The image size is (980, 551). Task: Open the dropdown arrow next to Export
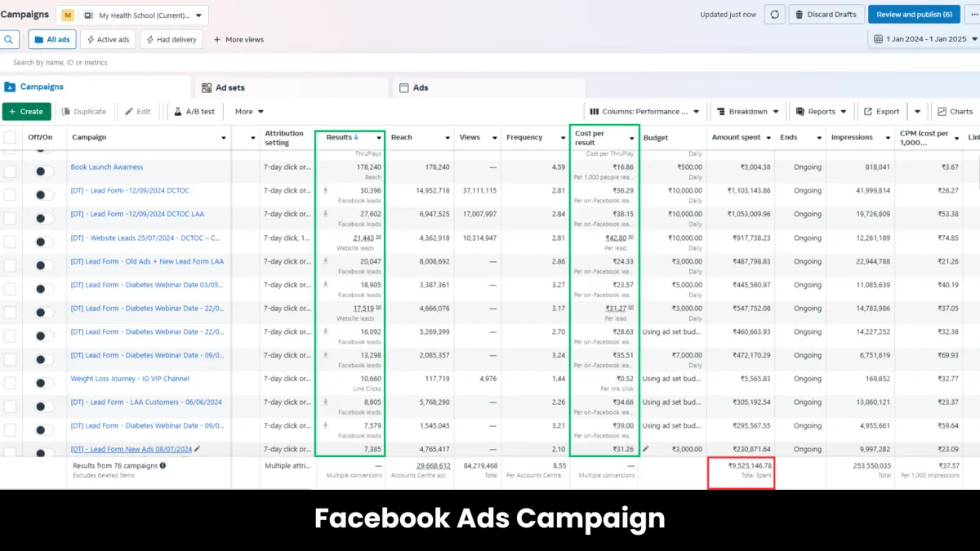pyautogui.click(x=917, y=112)
